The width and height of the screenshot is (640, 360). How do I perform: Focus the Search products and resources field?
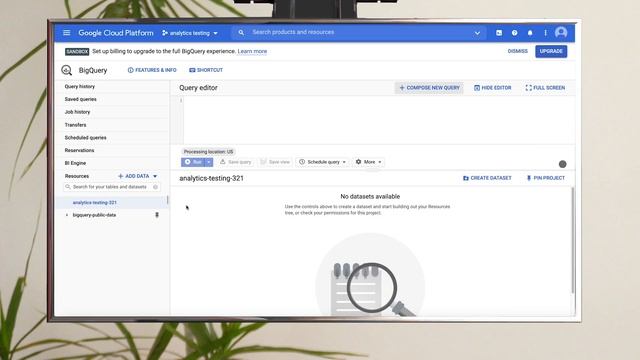pyautogui.click(x=359, y=32)
